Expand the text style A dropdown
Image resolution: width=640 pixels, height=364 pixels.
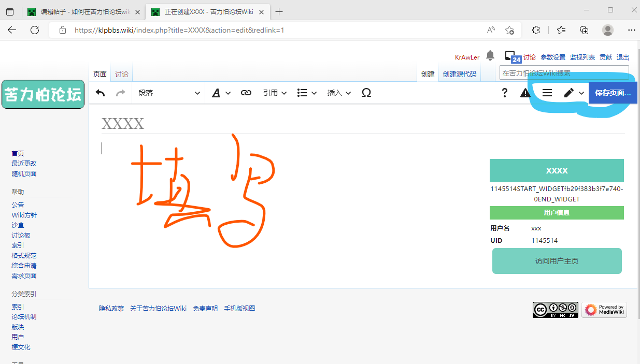(x=221, y=93)
